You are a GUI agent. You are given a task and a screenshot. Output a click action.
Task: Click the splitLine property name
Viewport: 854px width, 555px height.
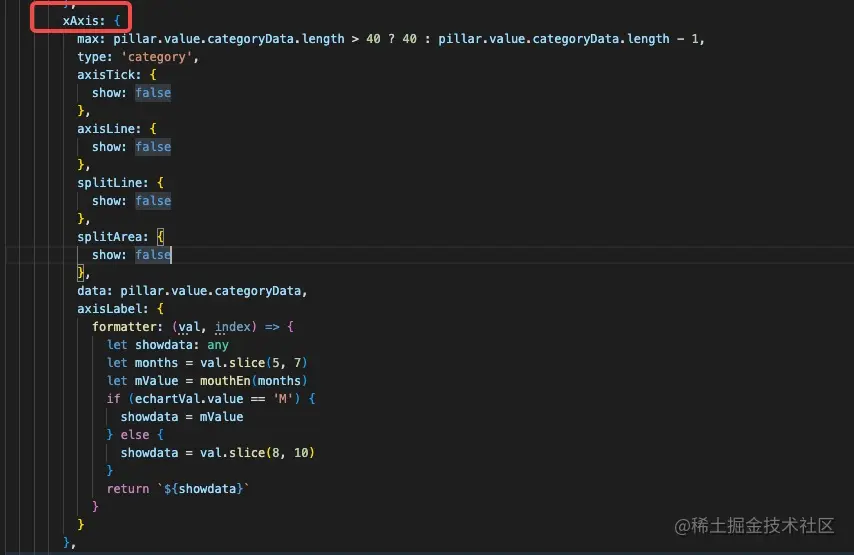(109, 183)
